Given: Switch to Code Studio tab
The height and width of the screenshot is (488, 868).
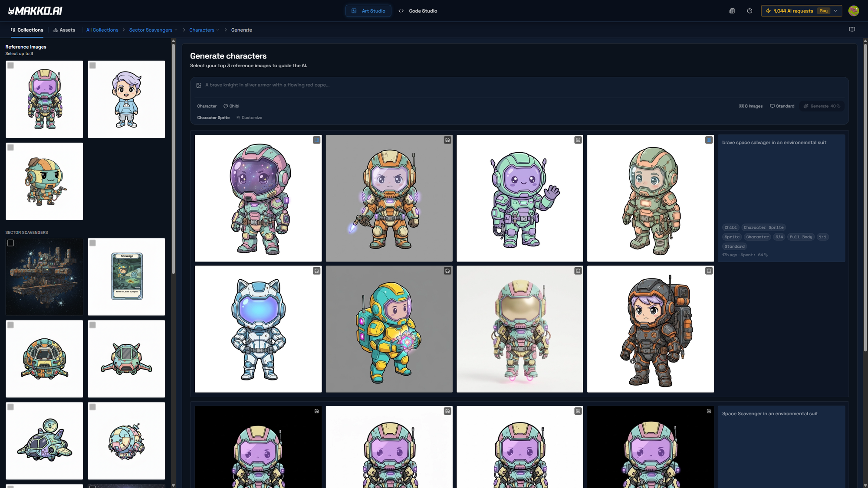Looking at the screenshot, I should [x=418, y=11].
